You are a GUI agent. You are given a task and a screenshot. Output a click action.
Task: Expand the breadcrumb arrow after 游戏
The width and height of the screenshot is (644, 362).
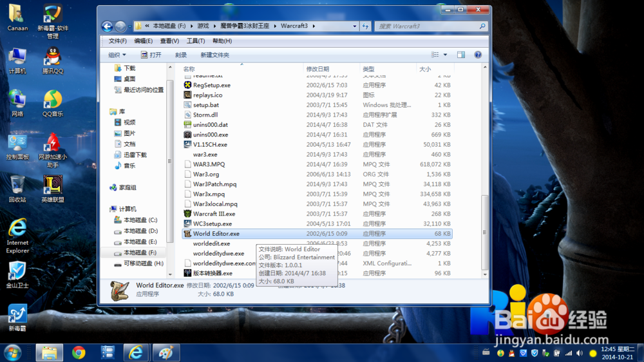click(x=214, y=26)
